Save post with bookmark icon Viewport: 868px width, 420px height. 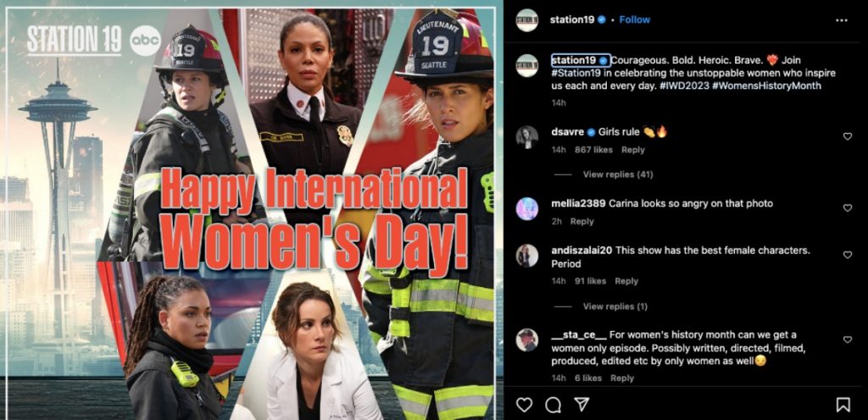[843, 405]
